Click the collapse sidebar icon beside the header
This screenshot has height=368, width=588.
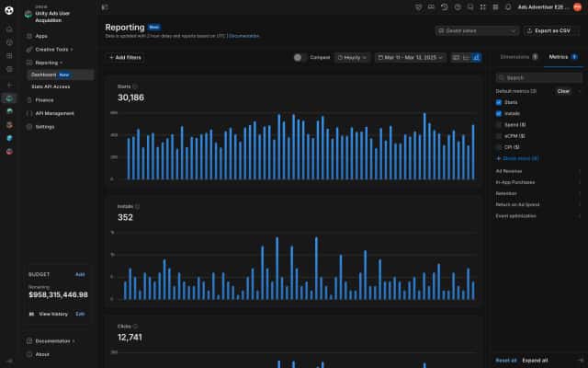pyautogui.click(x=105, y=7)
